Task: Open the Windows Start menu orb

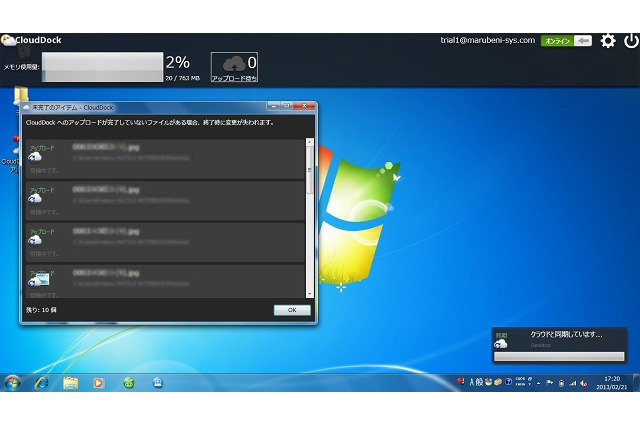Action: coord(12,383)
